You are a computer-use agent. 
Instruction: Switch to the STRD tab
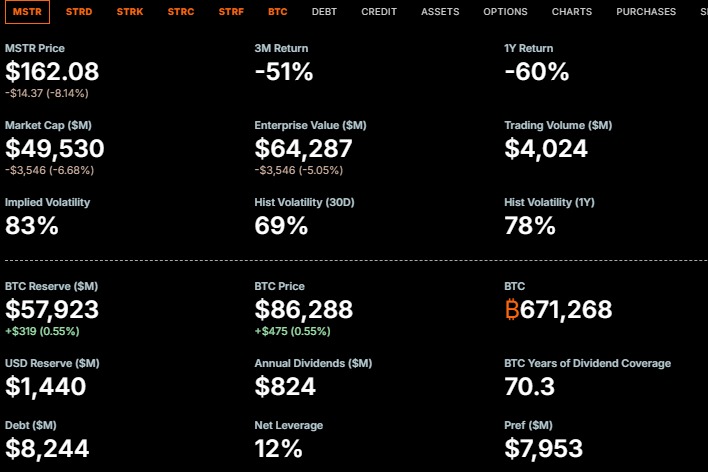79,12
